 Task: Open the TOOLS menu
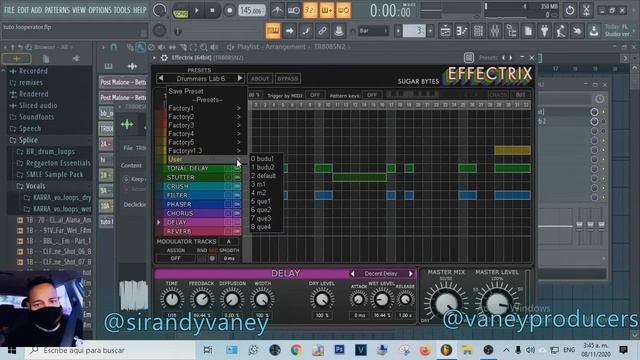(122, 10)
